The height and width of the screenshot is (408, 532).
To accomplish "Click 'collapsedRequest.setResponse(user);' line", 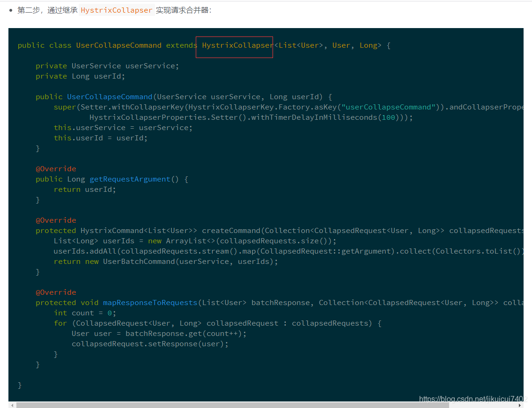I will click(x=150, y=344).
